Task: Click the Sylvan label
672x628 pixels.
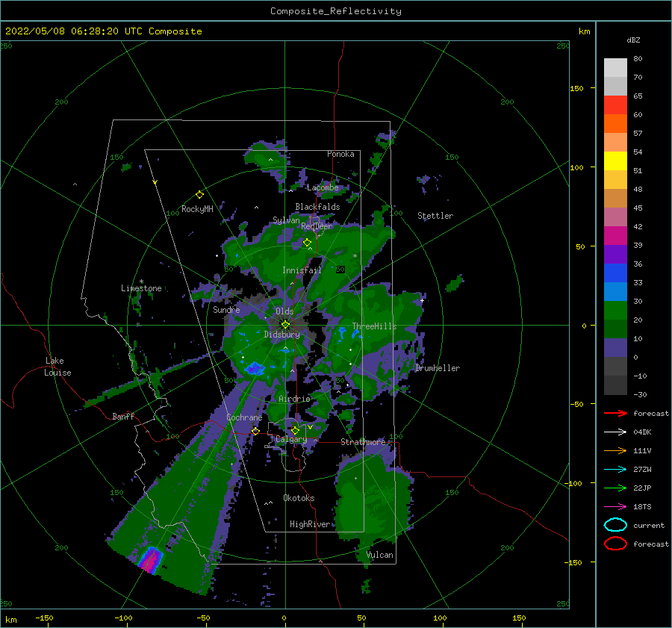Action: pos(286,220)
